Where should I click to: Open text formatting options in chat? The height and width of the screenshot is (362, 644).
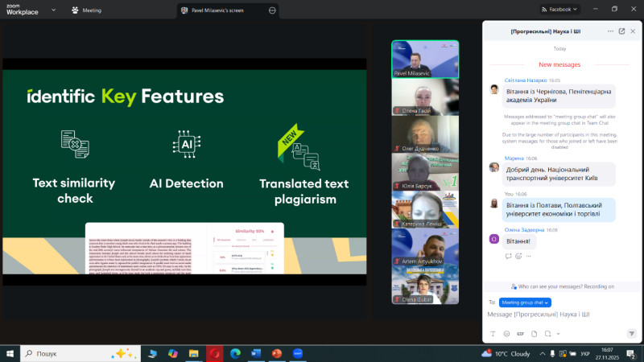coord(492,333)
